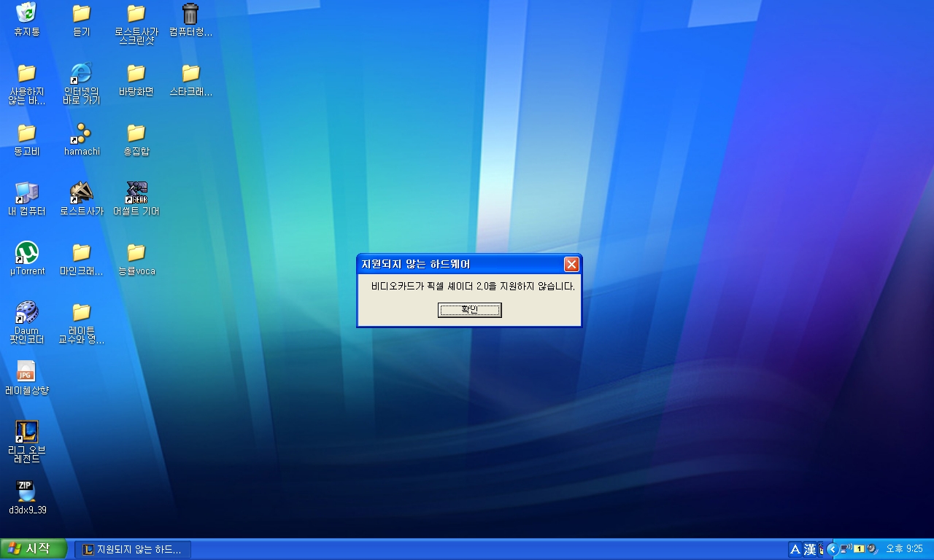
Task: Expand hidden system tray icons arrow
Action: [832, 549]
